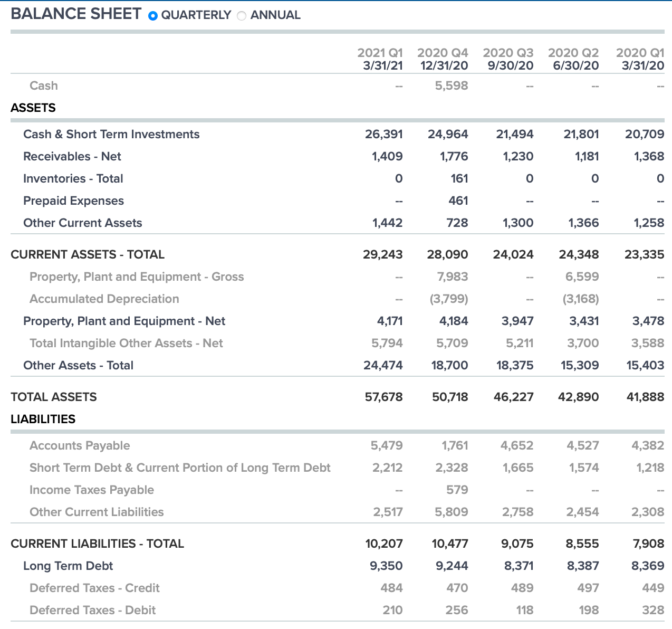The height and width of the screenshot is (629, 672).
Task: Select the Annual radio button
Action: (x=242, y=15)
